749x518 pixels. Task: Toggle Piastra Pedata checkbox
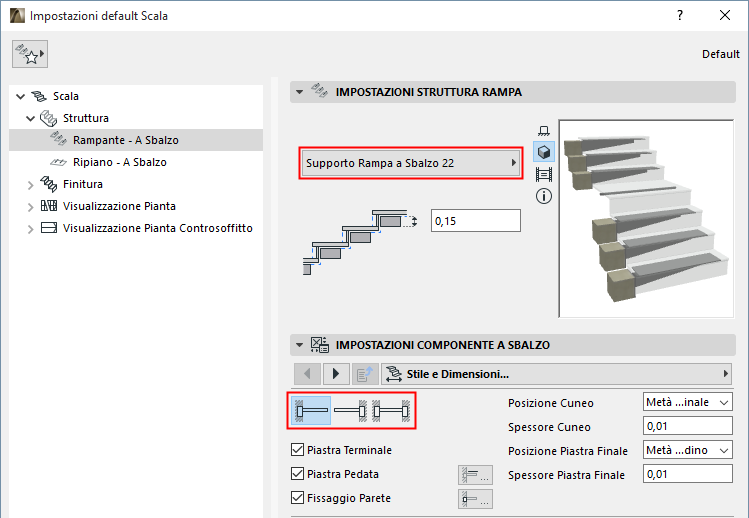pos(297,474)
